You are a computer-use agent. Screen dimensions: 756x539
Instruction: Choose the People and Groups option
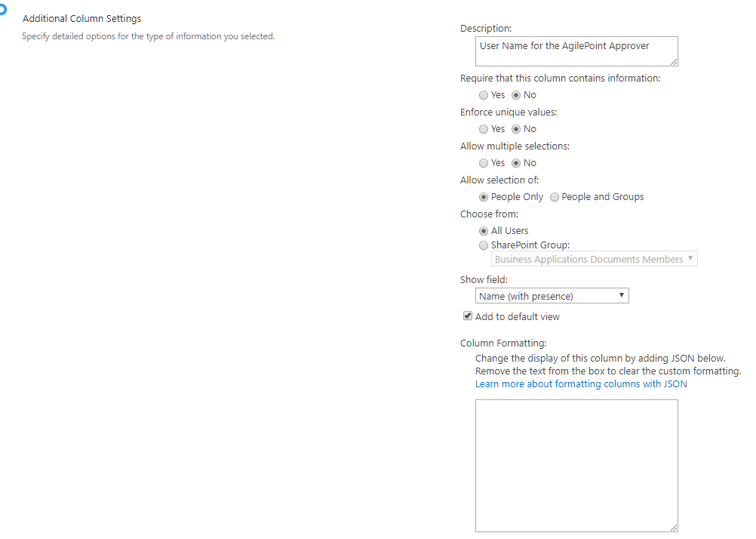555,197
